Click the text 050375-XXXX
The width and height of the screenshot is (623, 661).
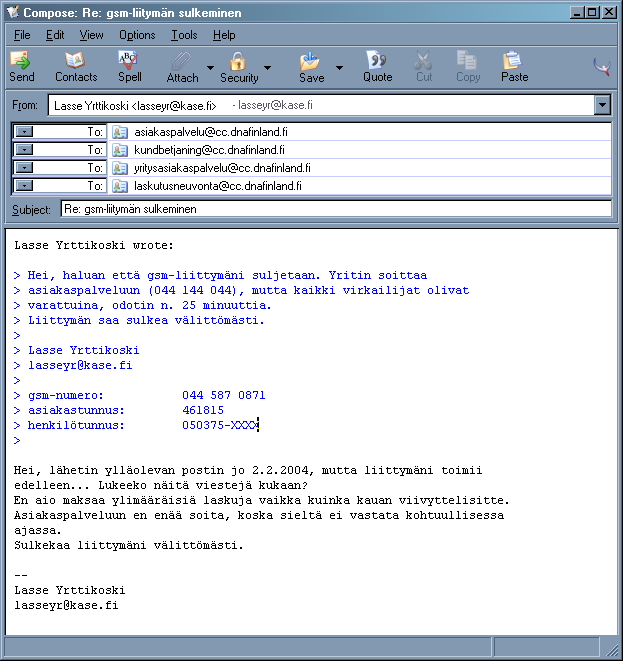point(220,425)
